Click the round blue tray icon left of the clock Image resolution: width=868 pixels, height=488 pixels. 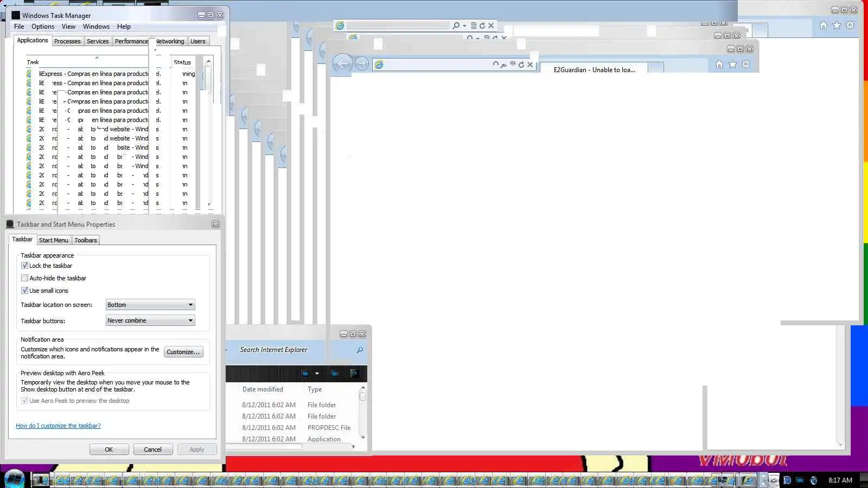coord(813,480)
